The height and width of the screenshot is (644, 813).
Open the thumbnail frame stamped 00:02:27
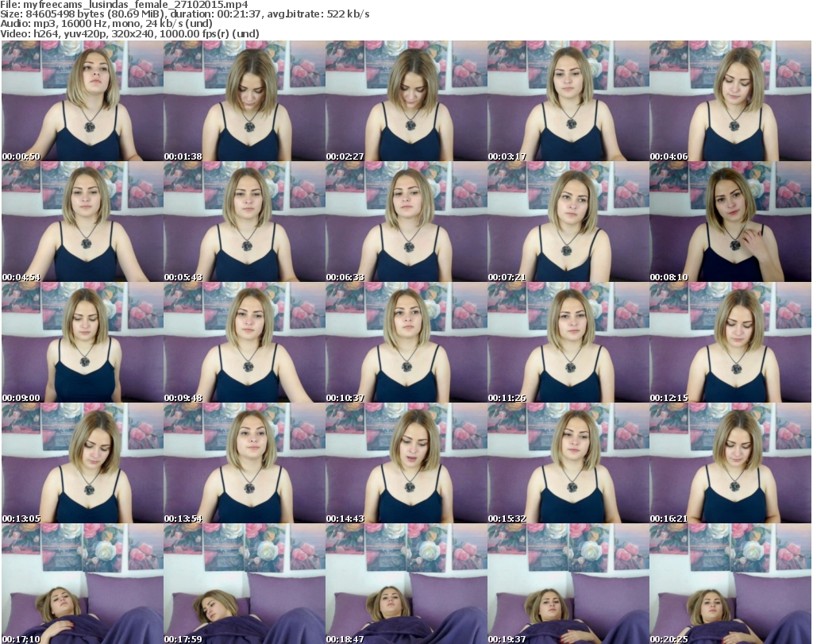406,101
